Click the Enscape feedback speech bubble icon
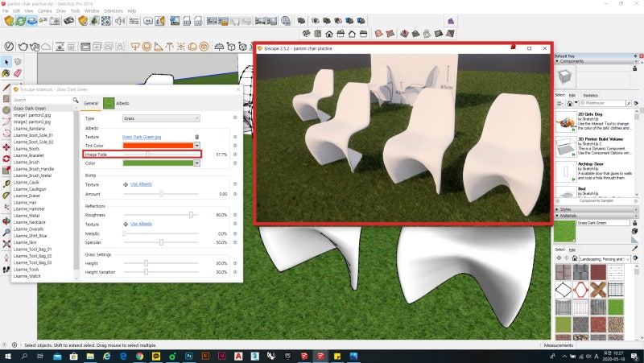This screenshot has height=363, width=644. tap(148, 21)
